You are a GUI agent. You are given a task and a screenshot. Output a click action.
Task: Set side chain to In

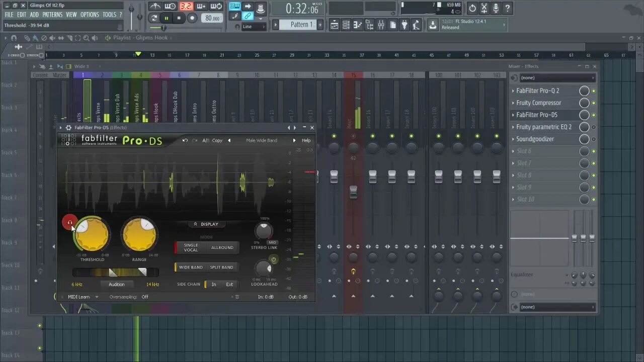[213, 285]
